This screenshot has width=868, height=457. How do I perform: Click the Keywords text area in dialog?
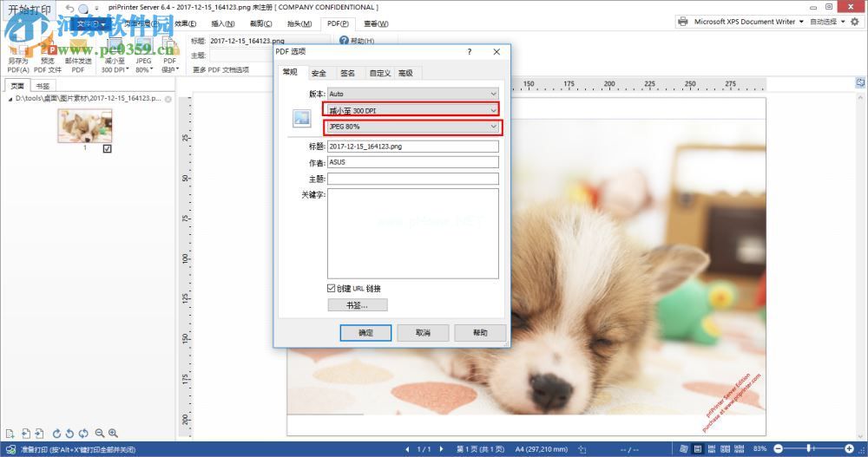point(413,233)
